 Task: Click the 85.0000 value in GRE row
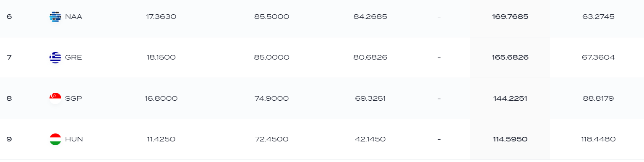tap(272, 57)
